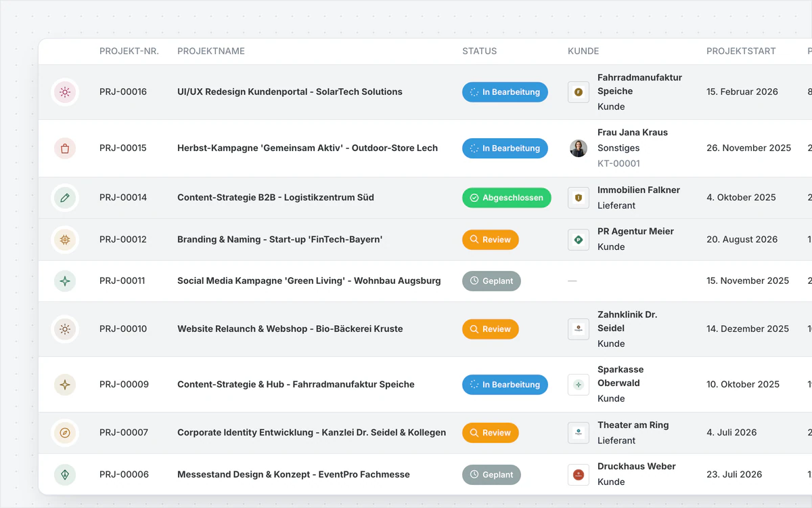Open Social Media Kampagne 'Green Living' project
This screenshot has width=812, height=508.
(x=309, y=281)
